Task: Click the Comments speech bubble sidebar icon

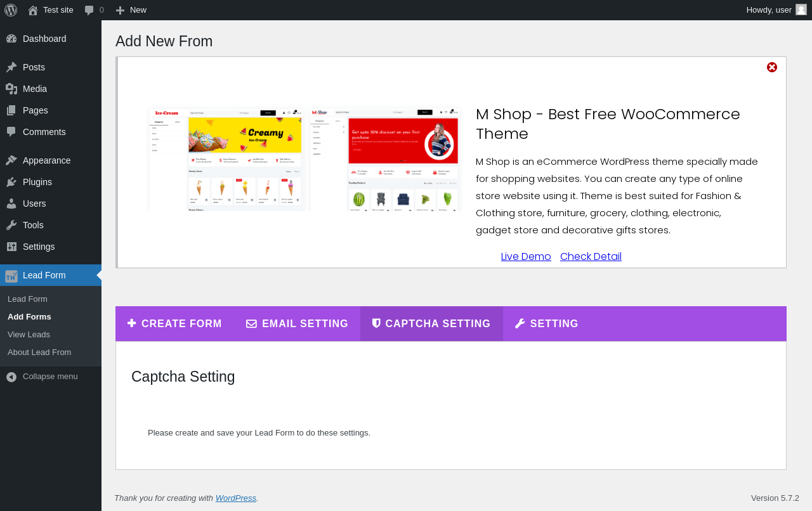Action: coord(11,132)
